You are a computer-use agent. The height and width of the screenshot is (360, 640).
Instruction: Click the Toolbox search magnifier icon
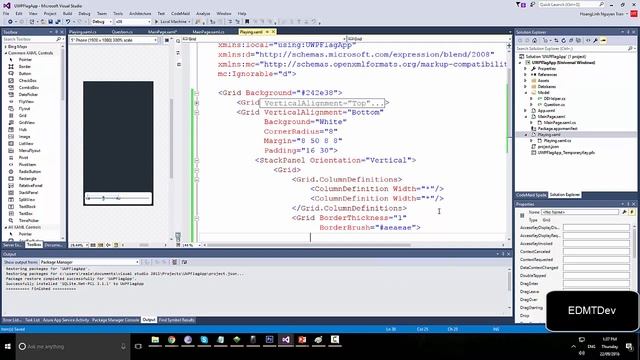pyautogui.click(x=59, y=39)
